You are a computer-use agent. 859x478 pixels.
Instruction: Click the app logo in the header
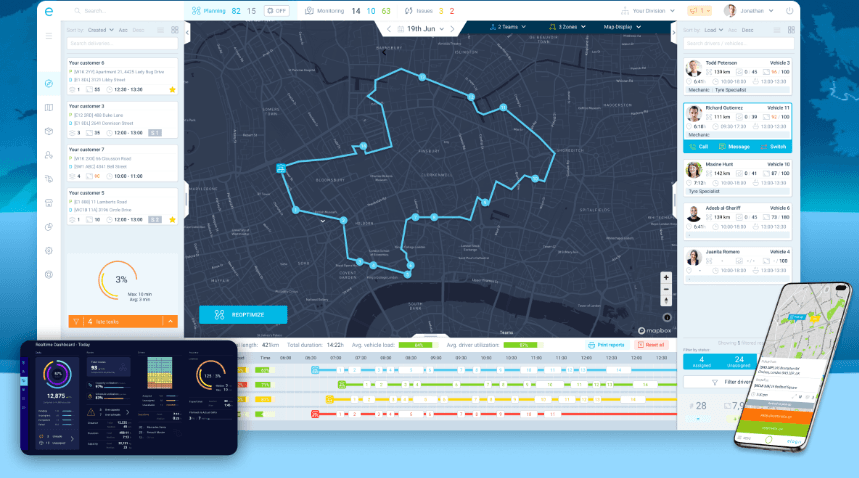click(49, 11)
